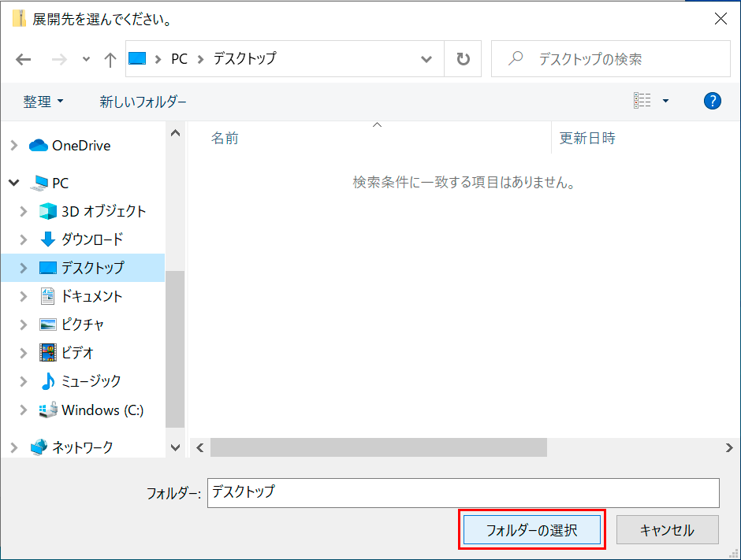Click navigation pane scroll down arrow

(x=175, y=447)
